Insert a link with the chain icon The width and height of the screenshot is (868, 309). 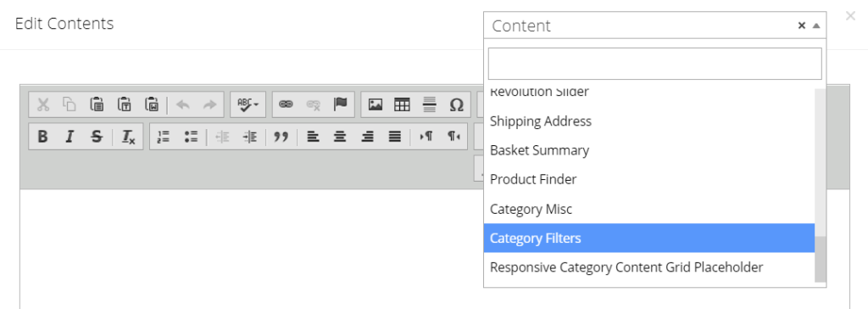click(x=286, y=104)
